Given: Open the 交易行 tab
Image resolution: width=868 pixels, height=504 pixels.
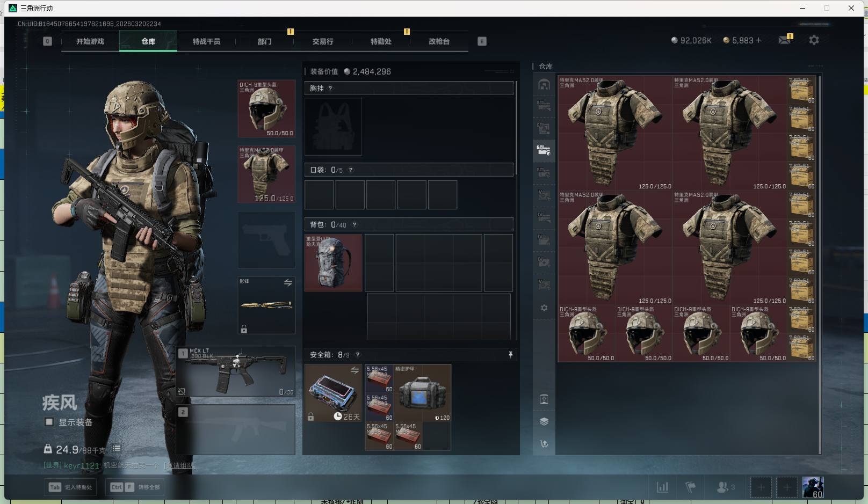Looking at the screenshot, I should click(x=322, y=41).
